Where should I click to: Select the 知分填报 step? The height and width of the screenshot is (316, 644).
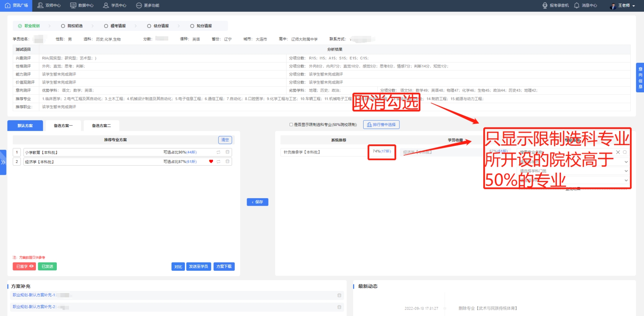click(201, 26)
